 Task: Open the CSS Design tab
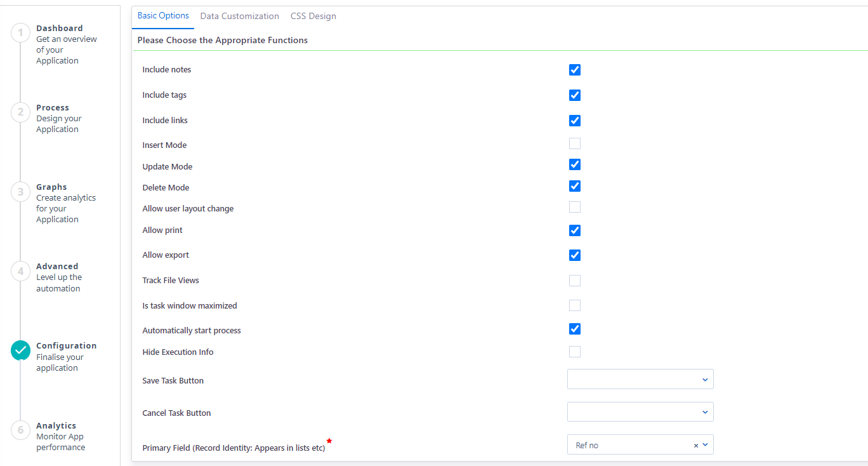[313, 16]
